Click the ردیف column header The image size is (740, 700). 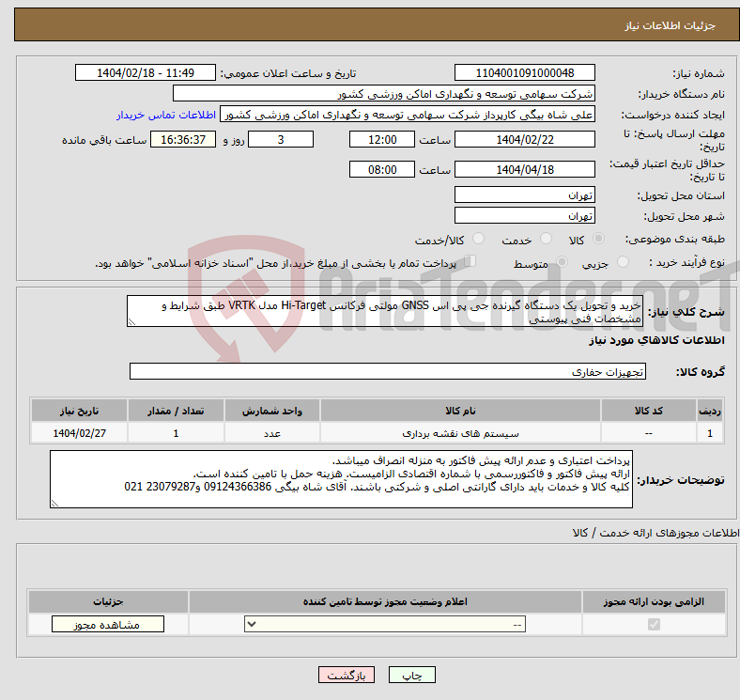coord(710,411)
